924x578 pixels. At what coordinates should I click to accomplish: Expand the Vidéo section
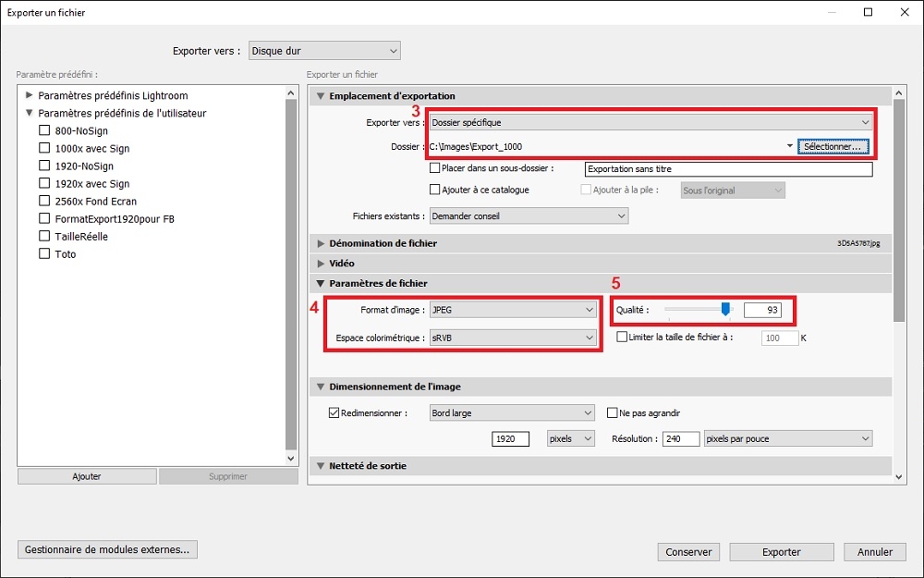(321, 264)
